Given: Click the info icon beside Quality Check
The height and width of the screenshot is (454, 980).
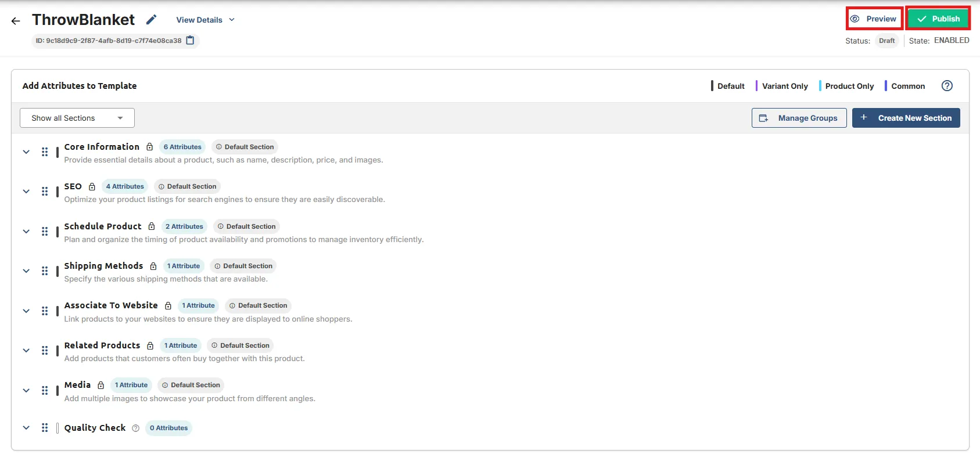Looking at the screenshot, I should coord(136,428).
